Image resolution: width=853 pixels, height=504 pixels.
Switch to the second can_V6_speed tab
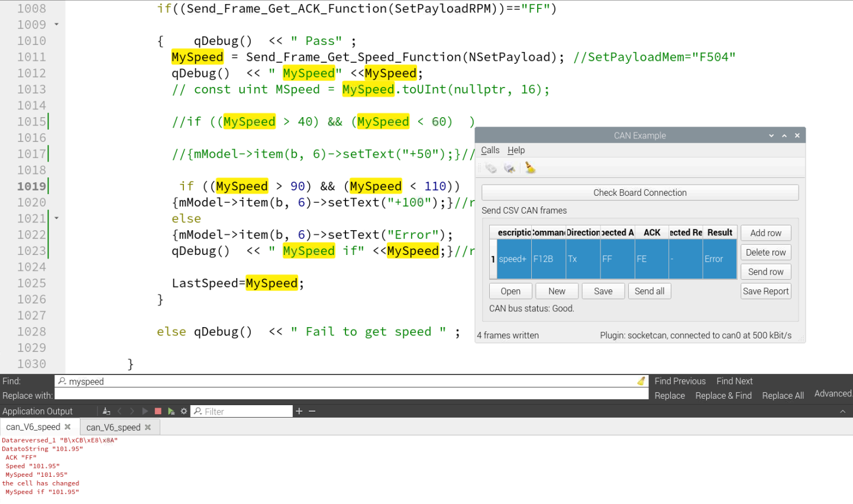(x=113, y=427)
